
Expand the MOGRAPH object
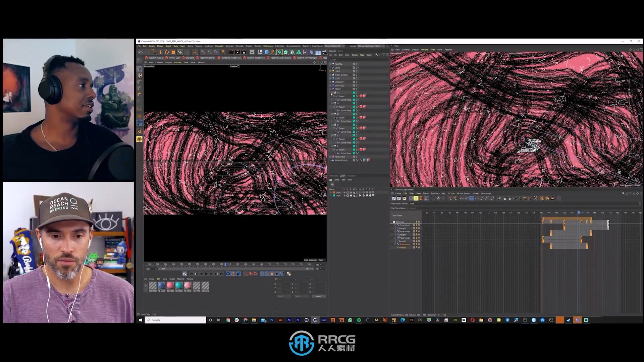[330, 82]
